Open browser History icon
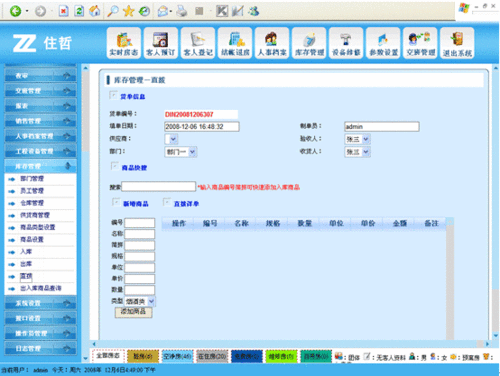The height and width of the screenshot is (376, 500). pos(144,11)
